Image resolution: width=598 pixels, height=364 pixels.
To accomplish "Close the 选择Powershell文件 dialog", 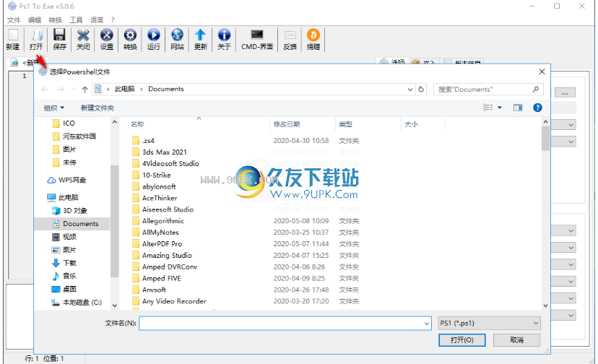I will click(x=542, y=71).
